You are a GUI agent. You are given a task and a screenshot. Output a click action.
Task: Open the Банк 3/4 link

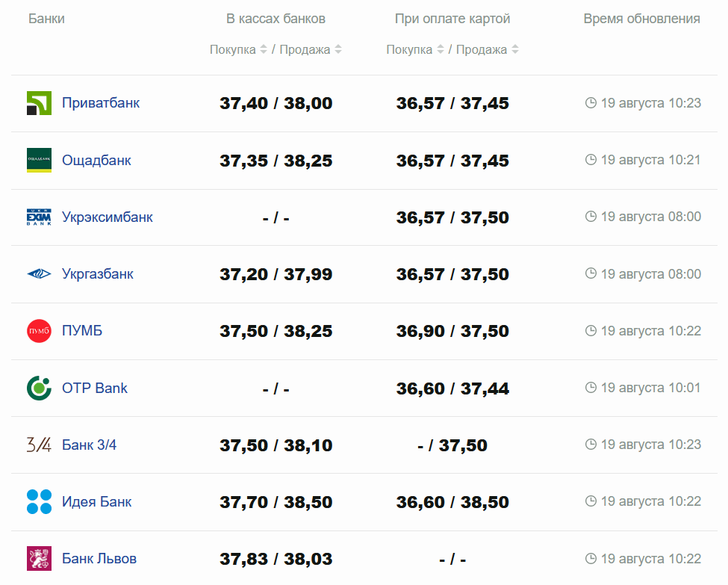click(x=90, y=445)
